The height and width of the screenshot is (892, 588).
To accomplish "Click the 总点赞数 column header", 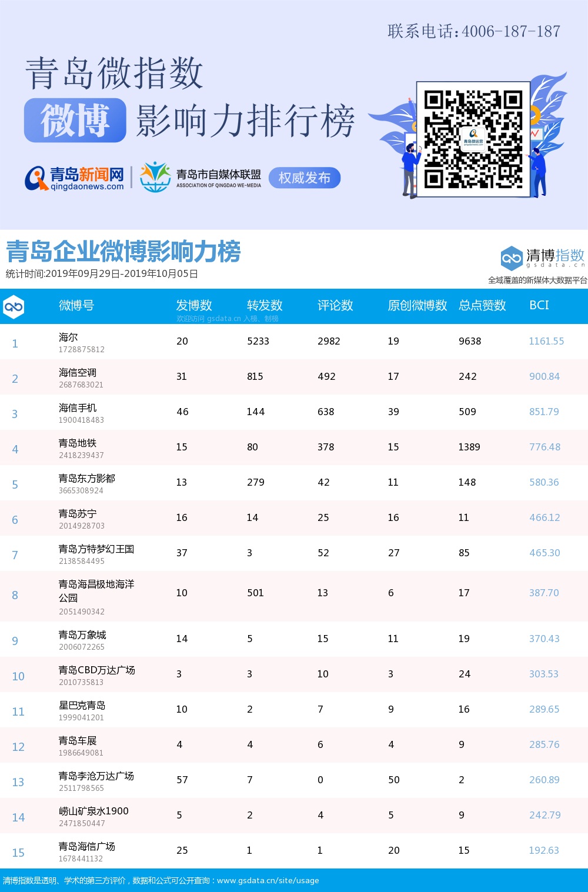I will 482,305.
